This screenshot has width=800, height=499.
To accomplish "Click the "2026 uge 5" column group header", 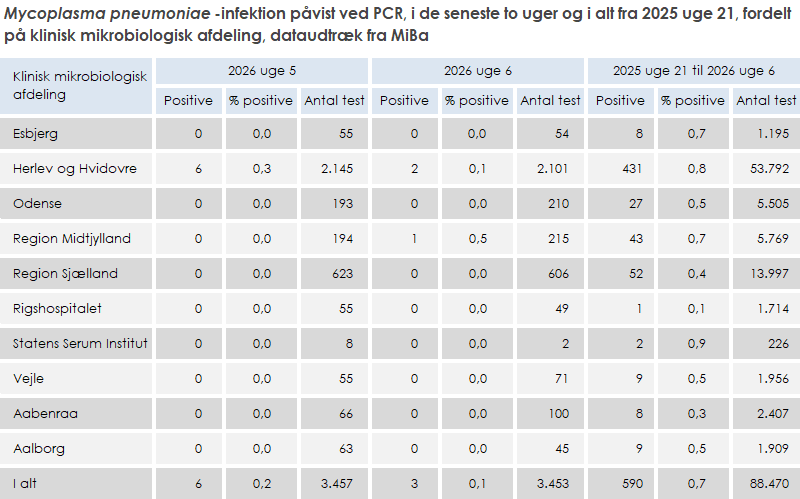I will 262,71.
